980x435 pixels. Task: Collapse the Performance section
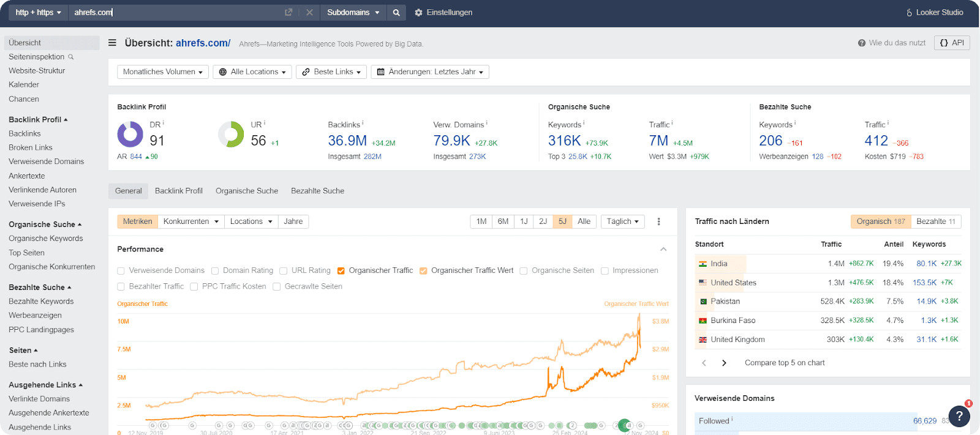point(663,249)
